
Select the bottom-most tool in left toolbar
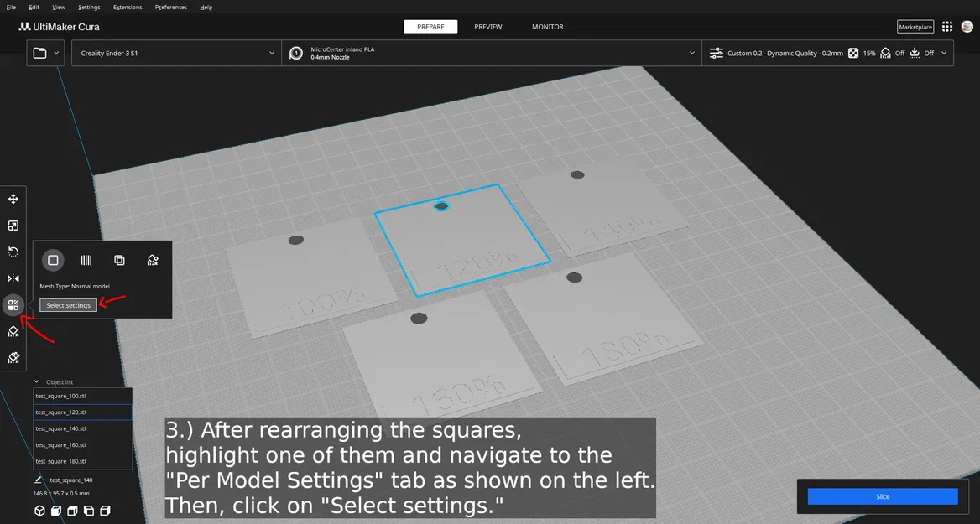pos(13,358)
